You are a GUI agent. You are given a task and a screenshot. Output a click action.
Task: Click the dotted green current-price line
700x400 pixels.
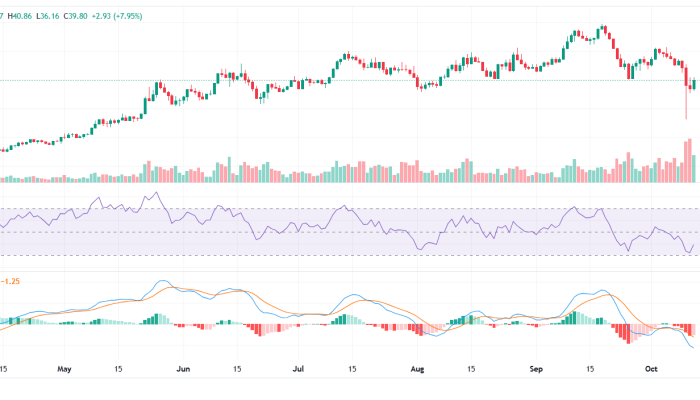click(x=300, y=80)
